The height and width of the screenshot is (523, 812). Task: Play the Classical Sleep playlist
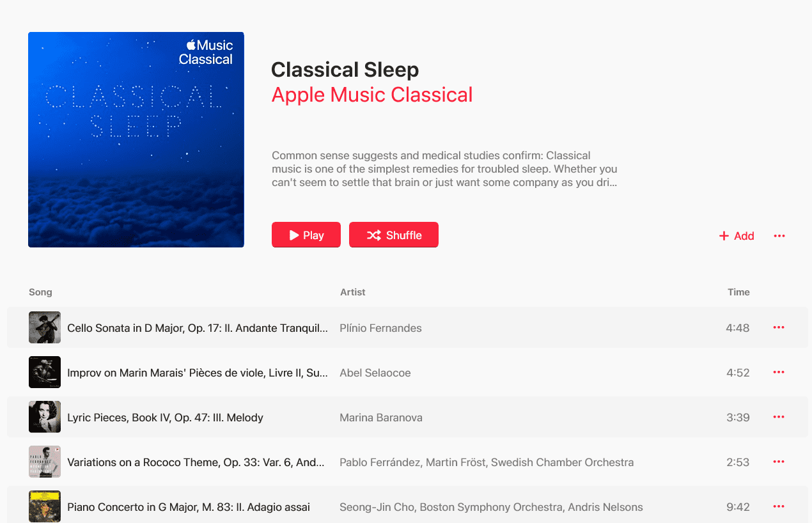306,235
